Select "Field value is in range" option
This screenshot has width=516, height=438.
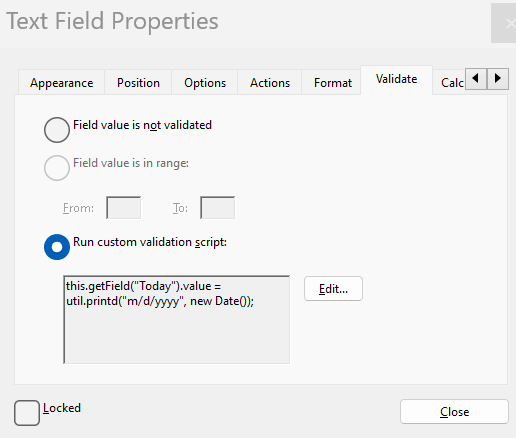[x=57, y=168]
